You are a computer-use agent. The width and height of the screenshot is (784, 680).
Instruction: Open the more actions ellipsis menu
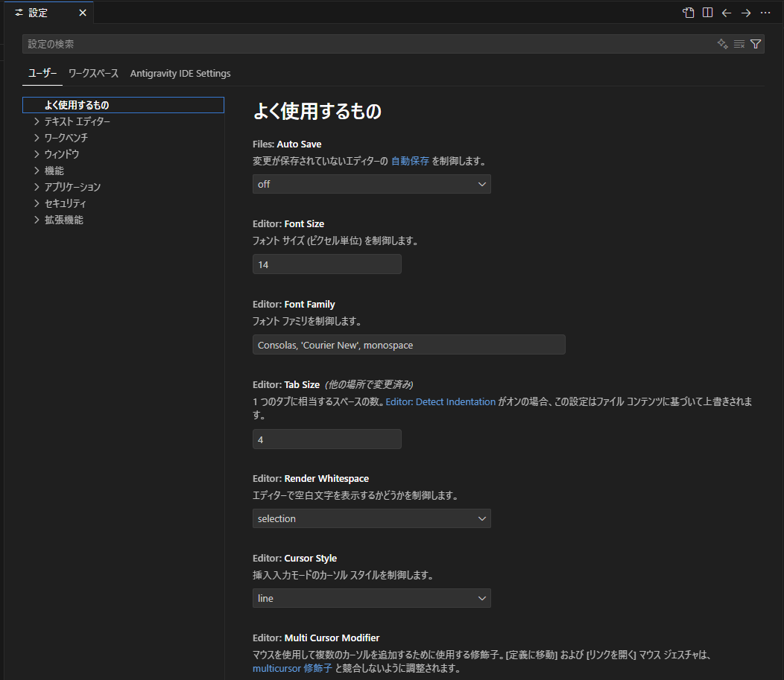(765, 13)
